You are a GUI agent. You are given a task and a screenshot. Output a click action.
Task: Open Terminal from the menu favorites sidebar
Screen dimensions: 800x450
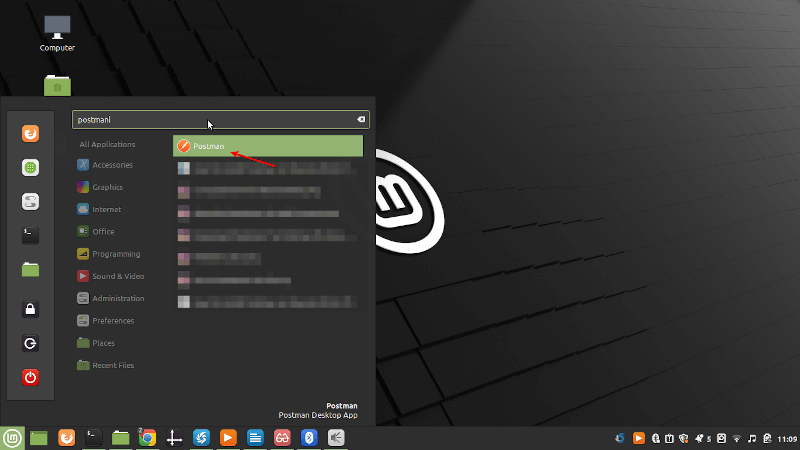(x=31, y=235)
